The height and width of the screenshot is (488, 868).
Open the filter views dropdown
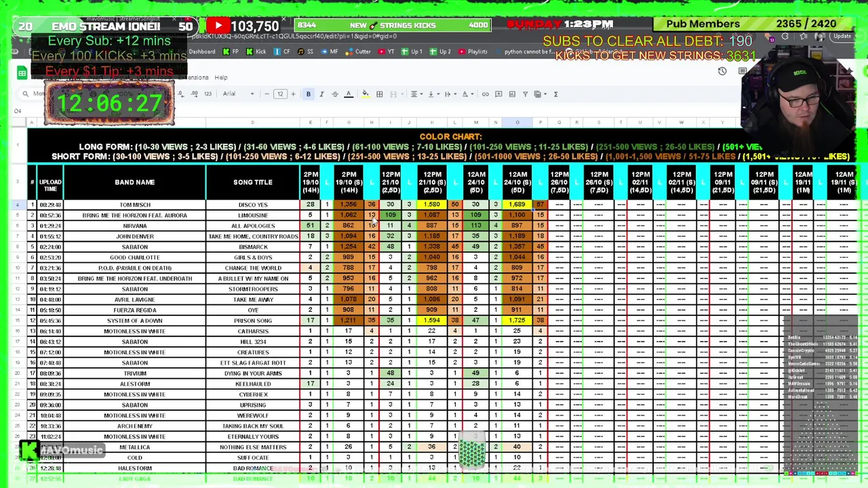[x=539, y=94]
